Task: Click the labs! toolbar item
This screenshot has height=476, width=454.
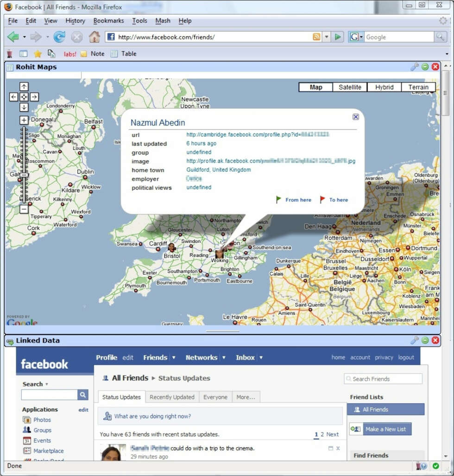Action: 70,54
